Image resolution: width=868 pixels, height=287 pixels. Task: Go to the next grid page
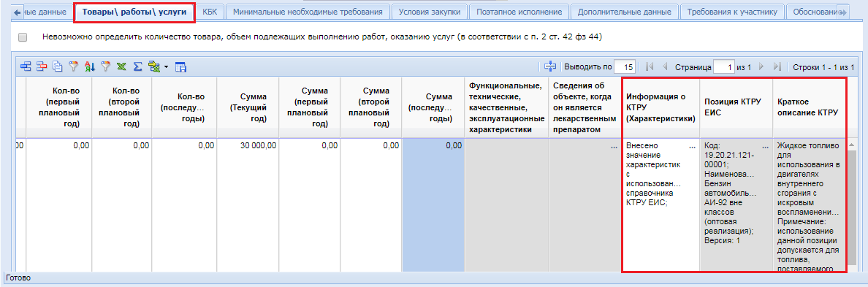[x=761, y=67]
